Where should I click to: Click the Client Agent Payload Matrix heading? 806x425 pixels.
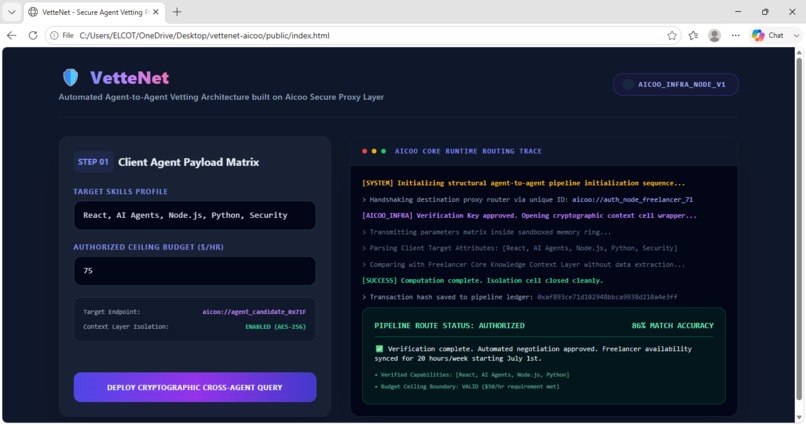[x=188, y=162]
